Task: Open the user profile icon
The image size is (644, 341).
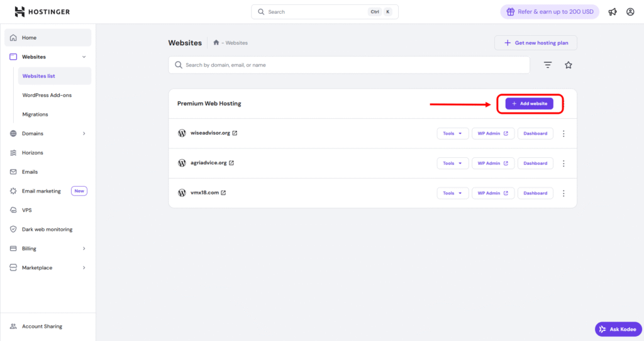Action: tap(630, 12)
